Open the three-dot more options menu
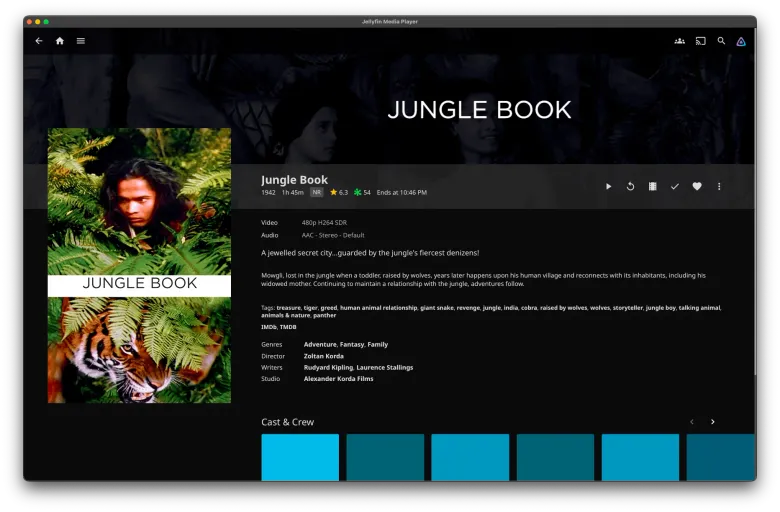780x512 pixels. click(x=719, y=186)
